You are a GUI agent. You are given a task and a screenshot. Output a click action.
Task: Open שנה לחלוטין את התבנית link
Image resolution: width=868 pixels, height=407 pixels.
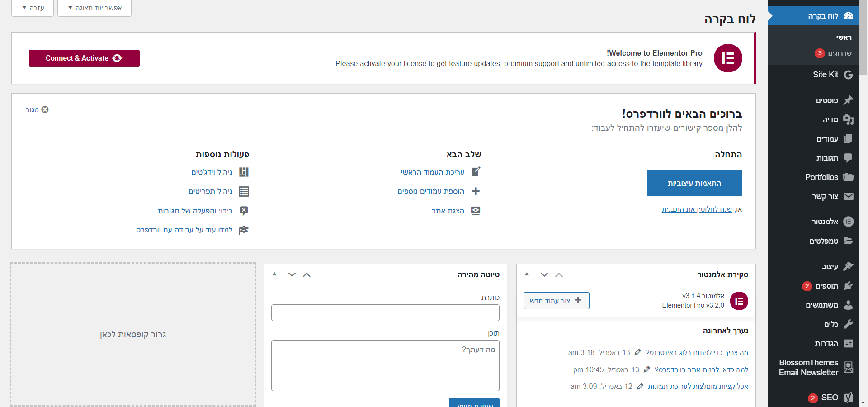697,209
